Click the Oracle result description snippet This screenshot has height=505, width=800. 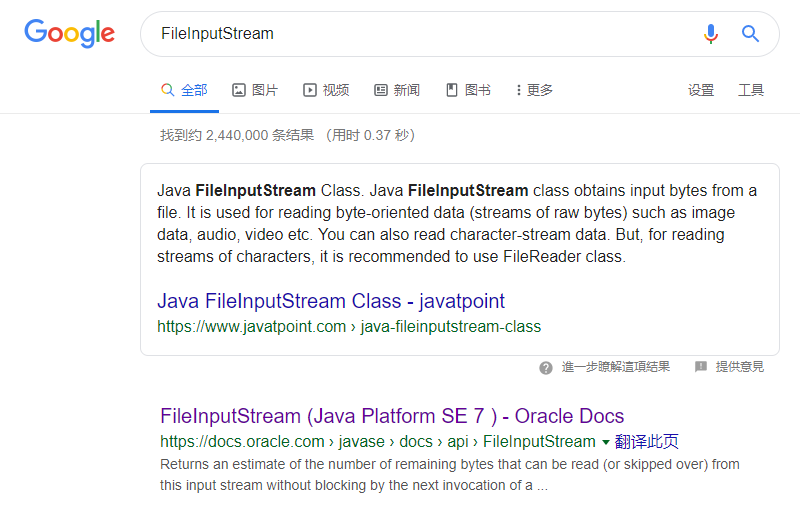(449, 475)
